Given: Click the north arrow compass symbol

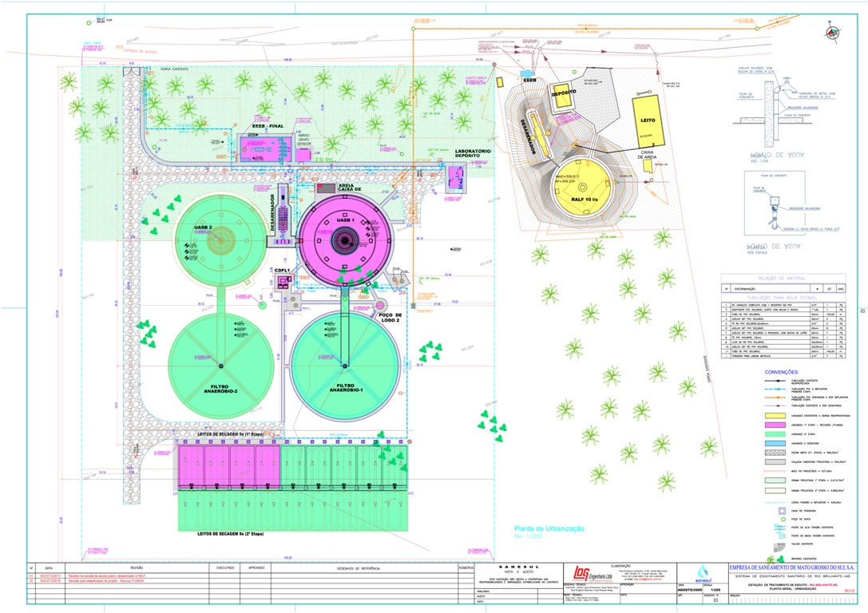Looking at the screenshot, I should coord(832,32).
